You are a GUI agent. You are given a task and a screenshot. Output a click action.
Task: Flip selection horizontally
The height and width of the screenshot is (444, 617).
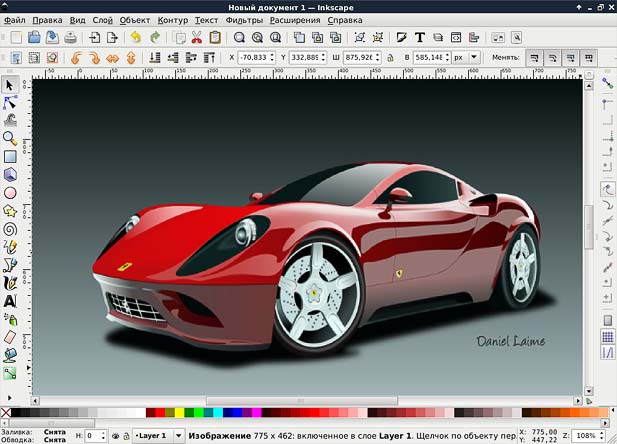click(x=113, y=58)
